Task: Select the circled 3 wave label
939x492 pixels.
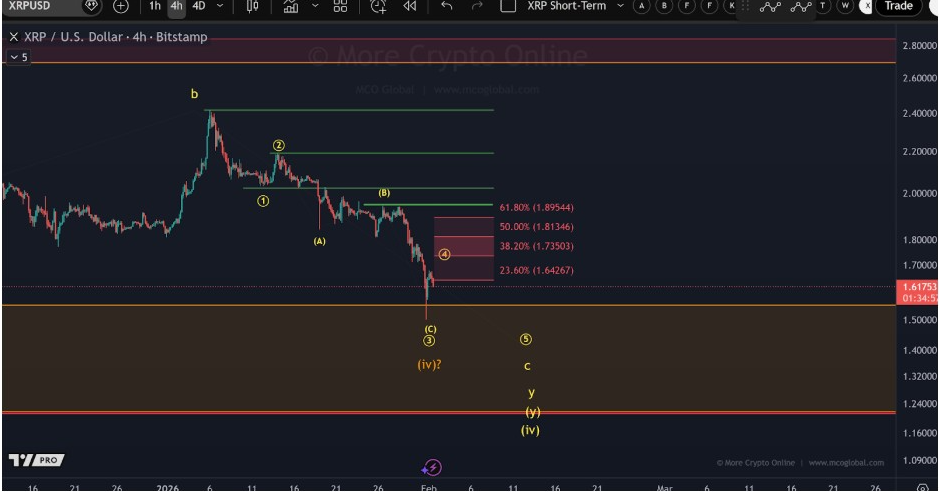Action: 429,341
